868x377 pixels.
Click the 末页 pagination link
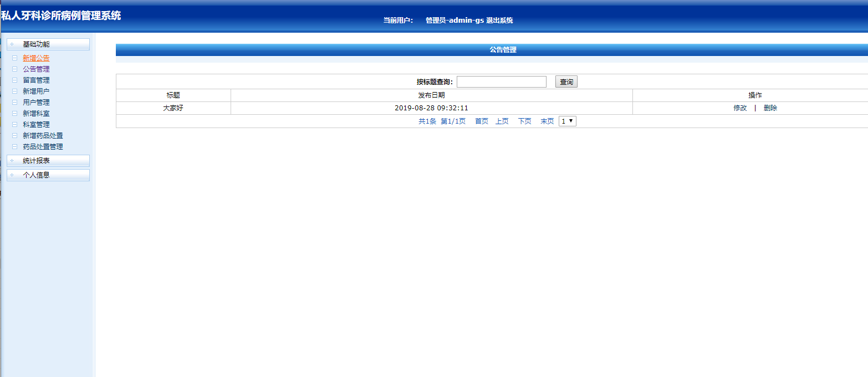(x=547, y=121)
